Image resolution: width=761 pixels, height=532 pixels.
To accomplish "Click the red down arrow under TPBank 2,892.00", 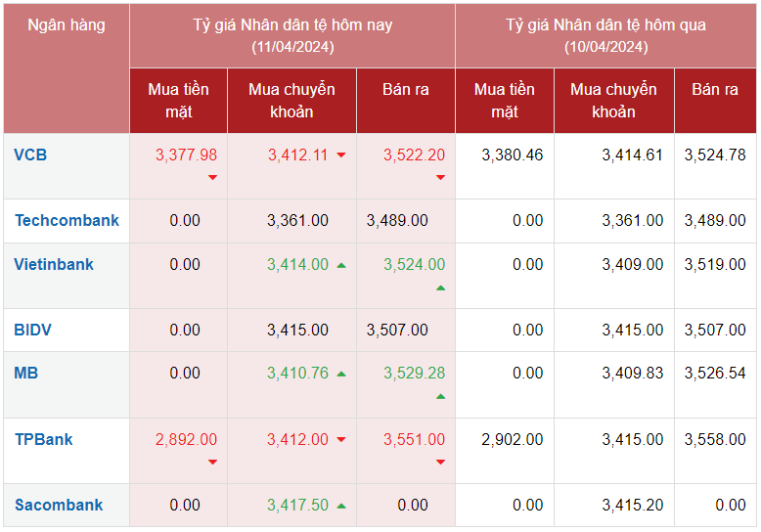I will coord(212,462).
